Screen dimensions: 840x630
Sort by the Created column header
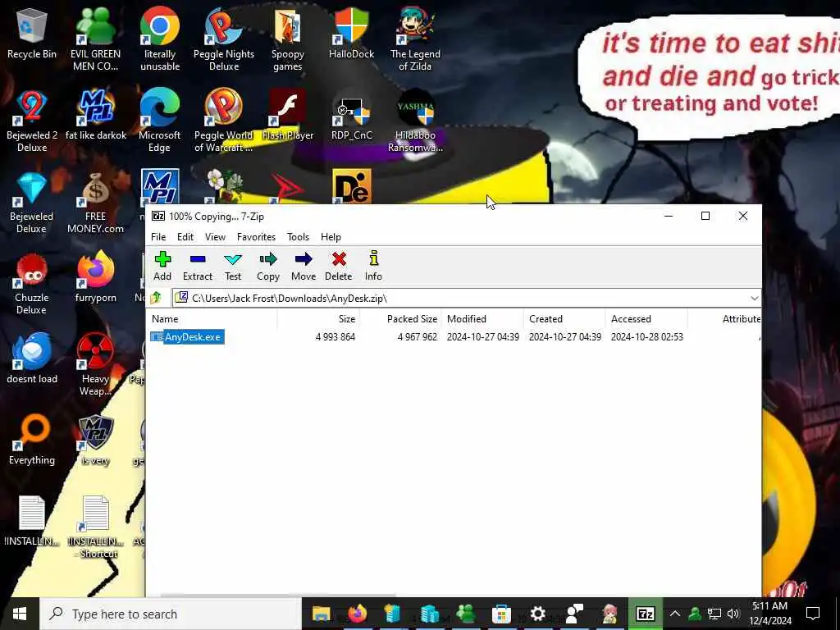point(564,319)
